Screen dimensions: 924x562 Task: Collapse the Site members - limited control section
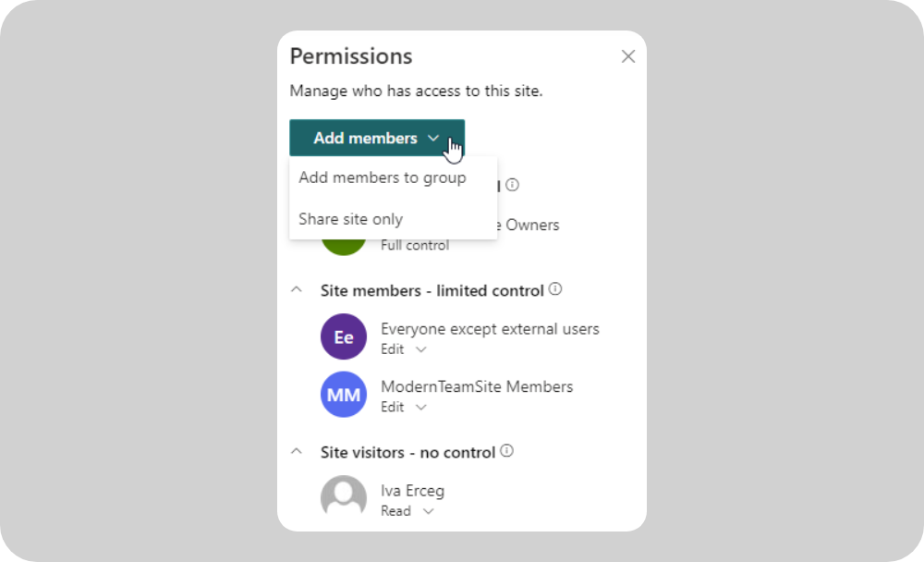click(296, 288)
